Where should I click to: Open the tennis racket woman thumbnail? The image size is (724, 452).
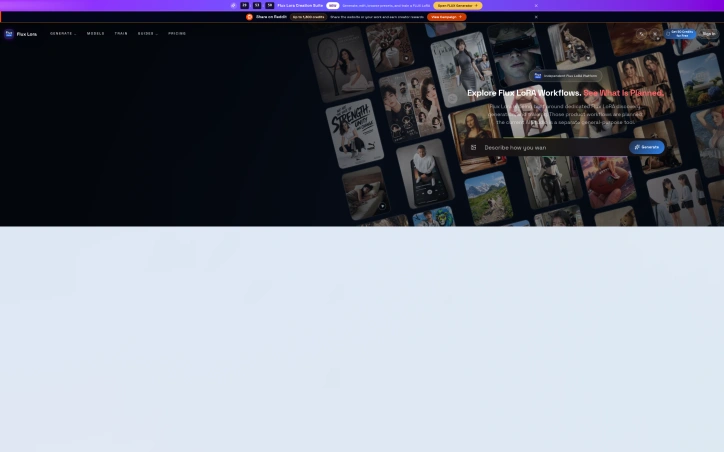tap(341, 64)
